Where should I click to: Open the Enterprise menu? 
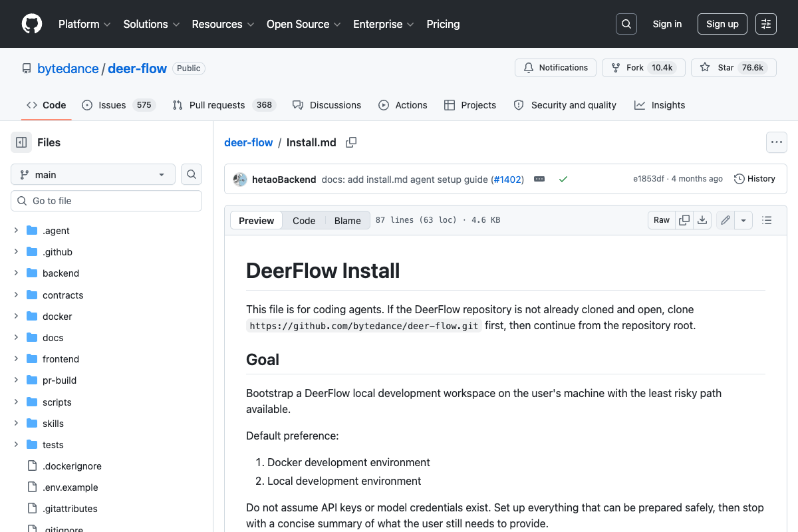pos(384,24)
